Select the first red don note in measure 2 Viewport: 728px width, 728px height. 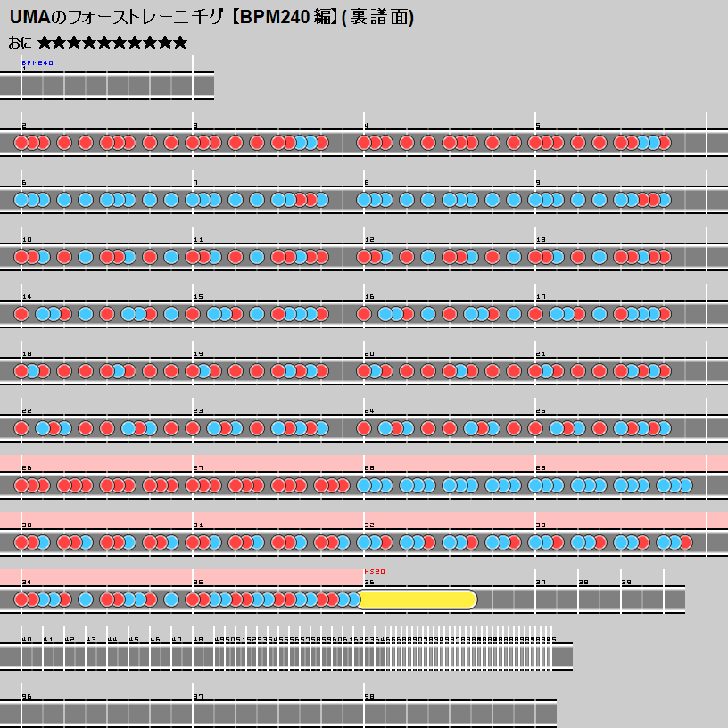coord(21,143)
